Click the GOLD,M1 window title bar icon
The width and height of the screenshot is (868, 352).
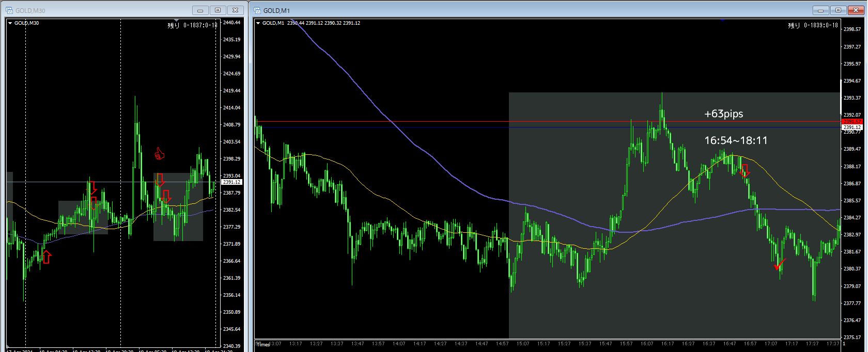(x=256, y=10)
